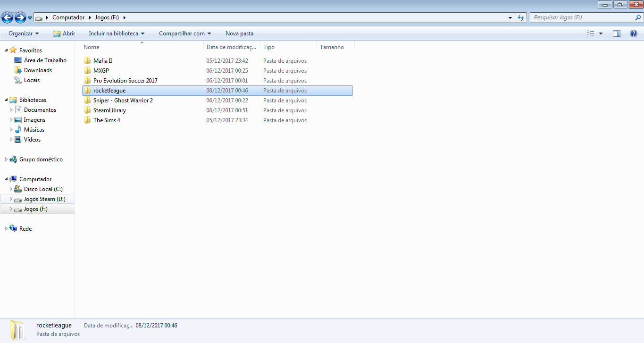
Task: Click The Sims 4 name text
Action: (x=107, y=120)
